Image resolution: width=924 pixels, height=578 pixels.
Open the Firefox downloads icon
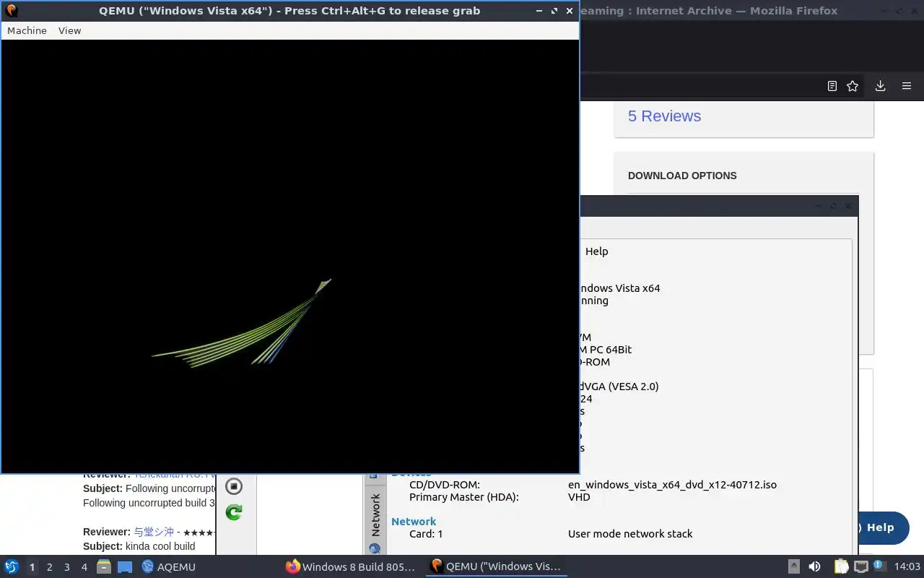coord(880,86)
